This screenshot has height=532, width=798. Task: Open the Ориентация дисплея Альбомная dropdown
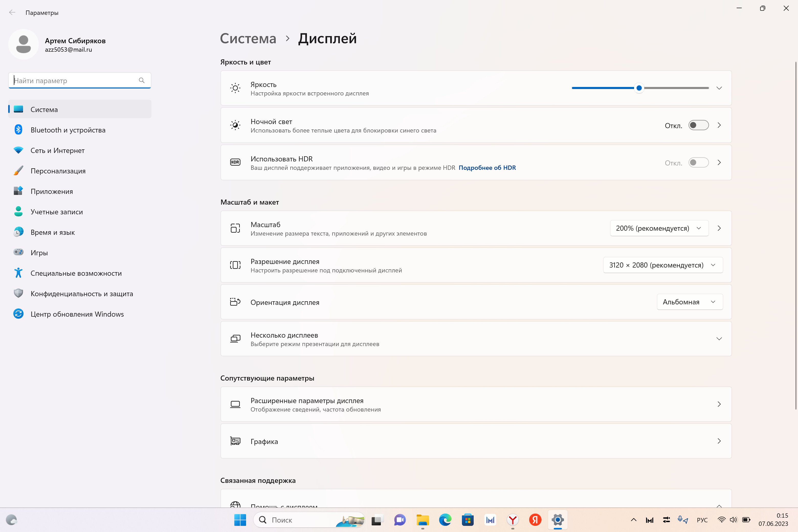[690, 302]
